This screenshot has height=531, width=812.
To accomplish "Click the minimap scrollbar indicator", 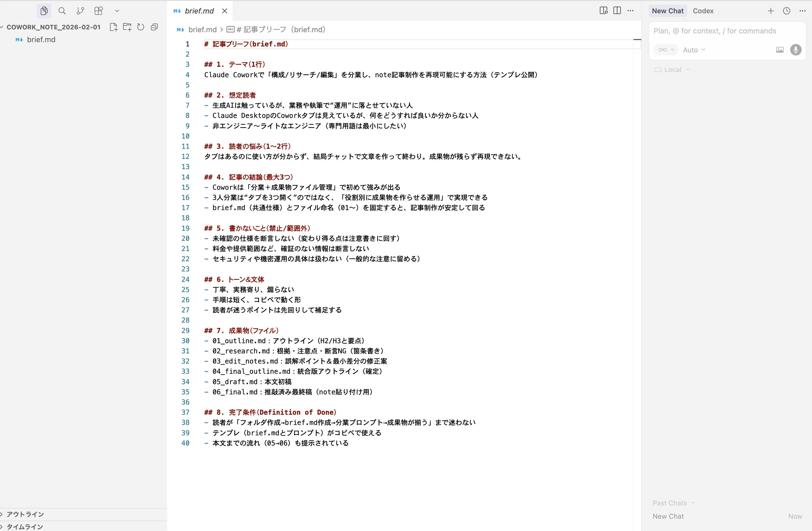I will (637, 40).
